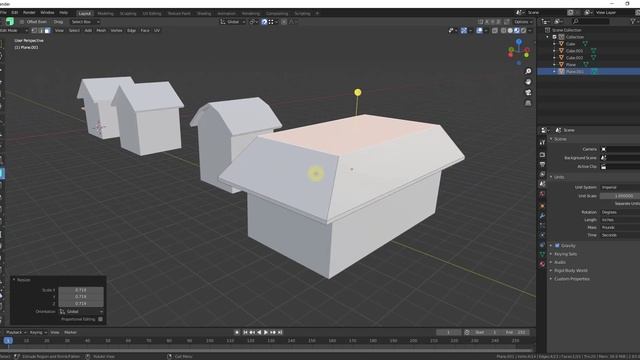Open the Window menu
The height and width of the screenshot is (360, 640).
pyautogui.click(x=47, y=13)
